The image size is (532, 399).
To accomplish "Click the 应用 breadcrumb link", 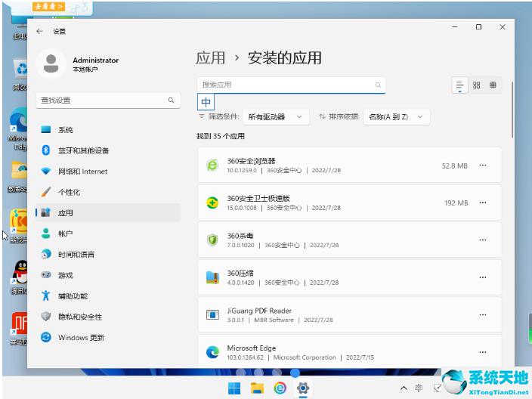I will tap(211, 58).
